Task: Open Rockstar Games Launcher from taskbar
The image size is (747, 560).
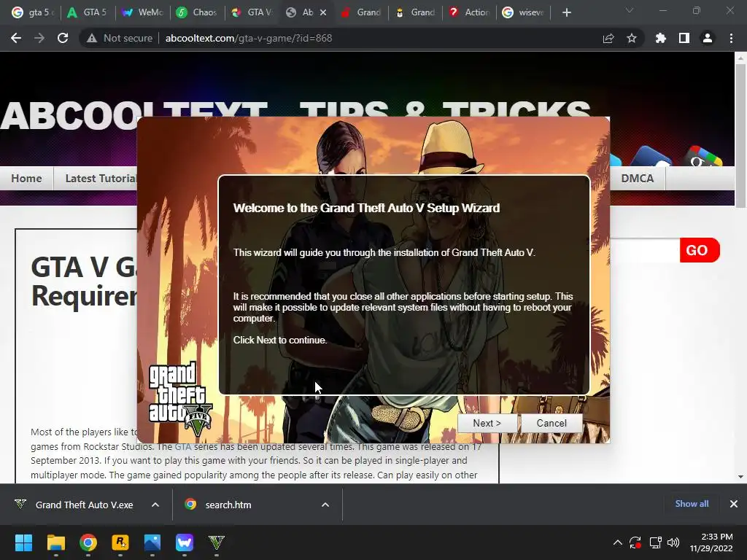Action: [120, 542]
